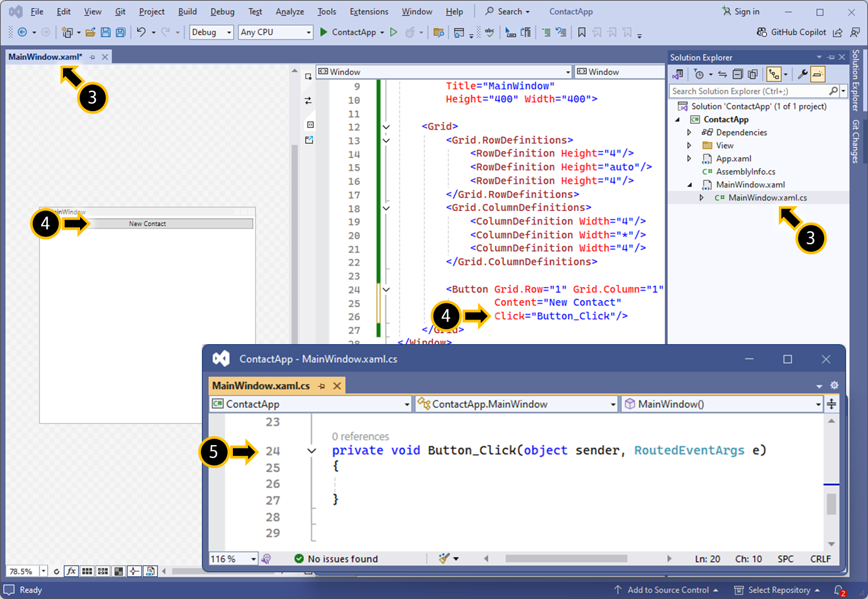Open the Debug configuration dropdown

(212, 32)
